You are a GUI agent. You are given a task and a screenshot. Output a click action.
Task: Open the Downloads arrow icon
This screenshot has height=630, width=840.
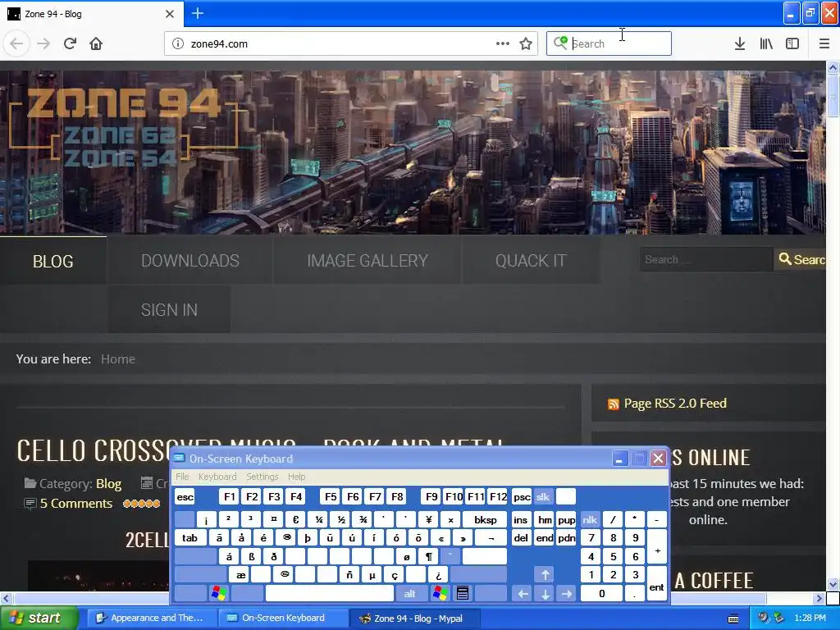click(740, 43)
